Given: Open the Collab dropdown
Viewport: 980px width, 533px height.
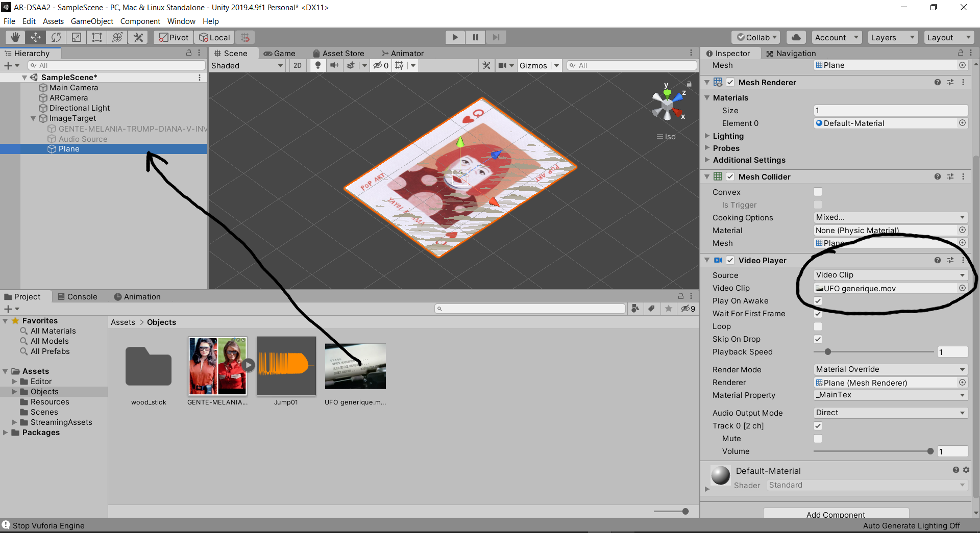Looking at the screenshot, I should click(x=756, y=37).
